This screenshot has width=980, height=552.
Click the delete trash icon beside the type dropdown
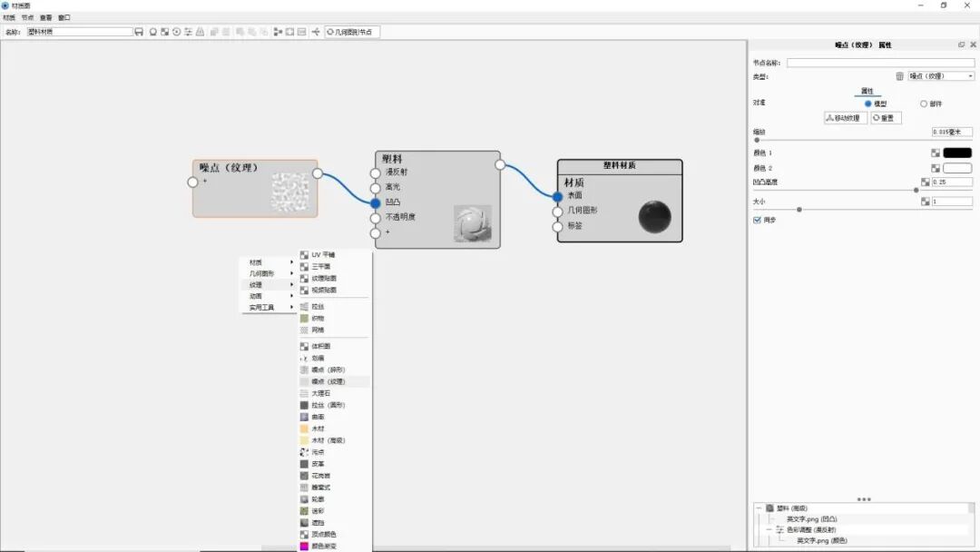click(897, 76)
